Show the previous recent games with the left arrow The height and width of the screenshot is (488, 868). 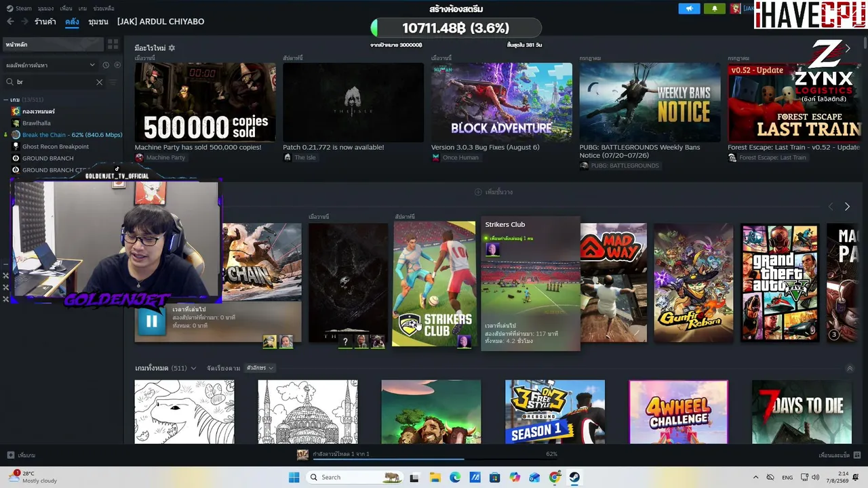[831, 206]
